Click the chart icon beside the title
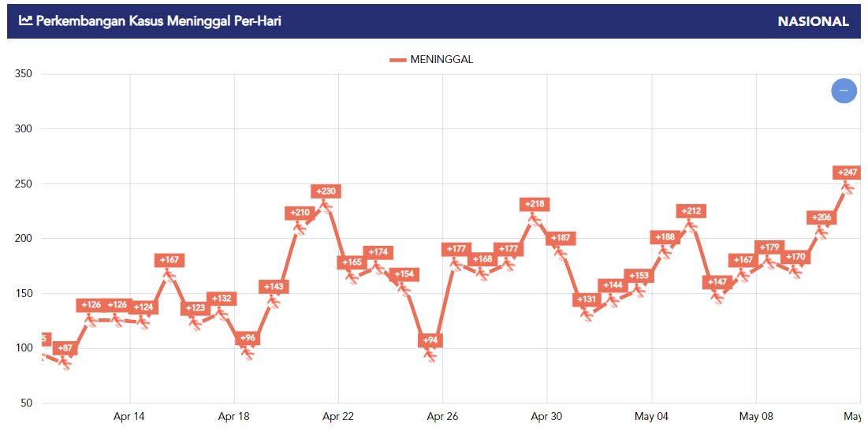 [x=25, y=20]
